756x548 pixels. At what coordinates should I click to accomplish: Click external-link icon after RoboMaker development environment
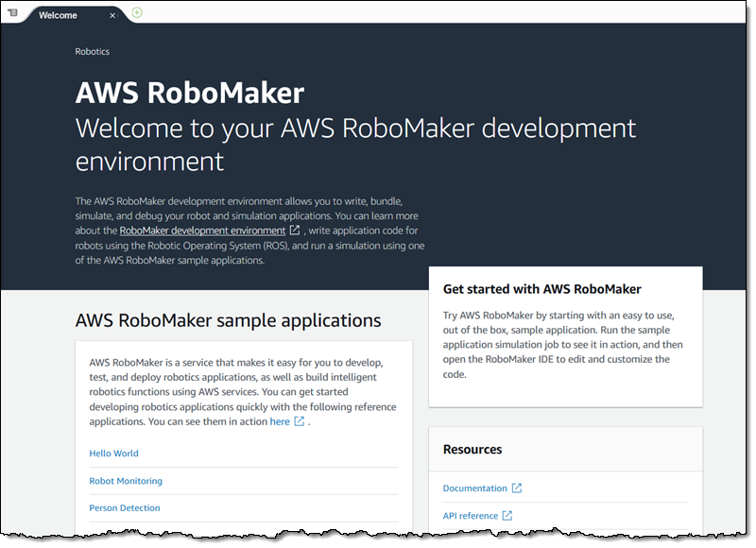click(x=295, y=231)
